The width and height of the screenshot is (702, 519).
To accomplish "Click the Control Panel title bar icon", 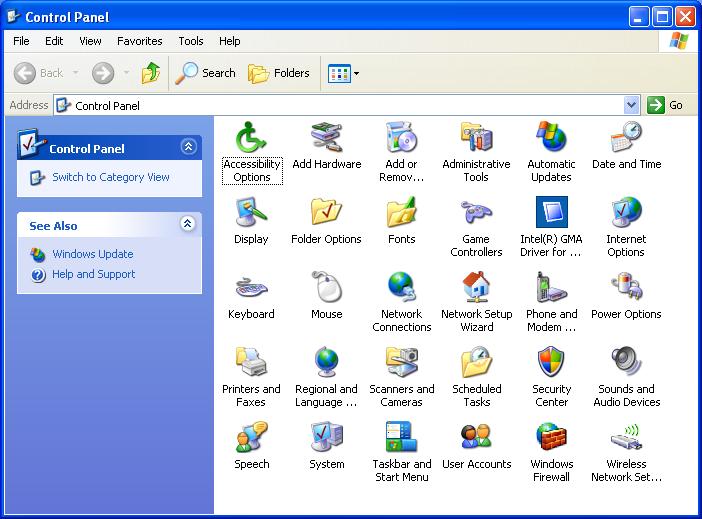I will pos(14,17).
